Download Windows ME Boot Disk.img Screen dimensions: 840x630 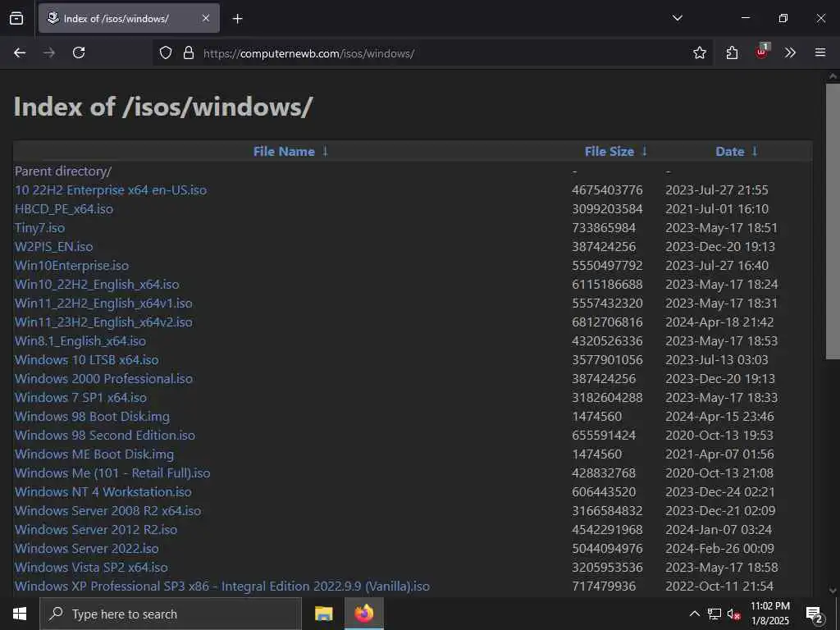(94, 454)
